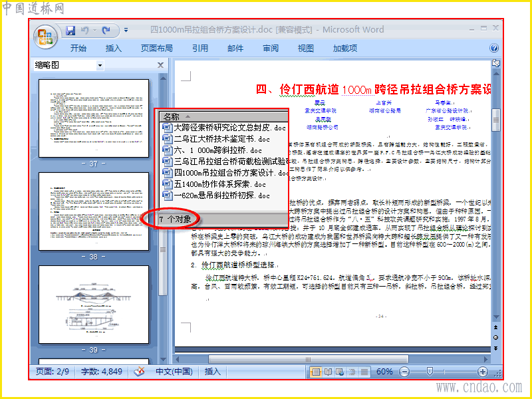The width and height of the screenshot is (532, 399).
Task: Redo action in quick access toolbar
Action: click(x=106, y=31)
